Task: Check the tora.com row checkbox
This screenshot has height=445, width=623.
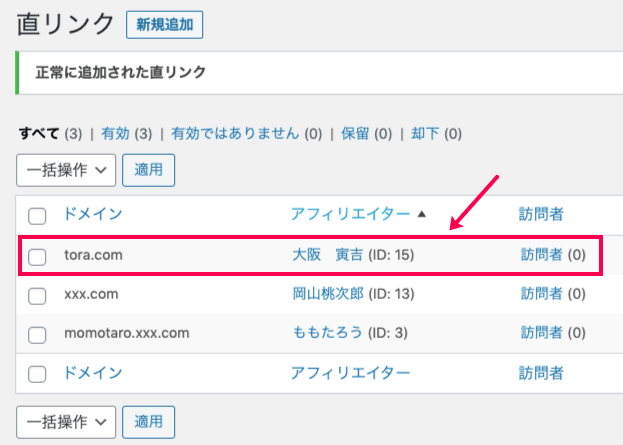Action: click(37, 256)
